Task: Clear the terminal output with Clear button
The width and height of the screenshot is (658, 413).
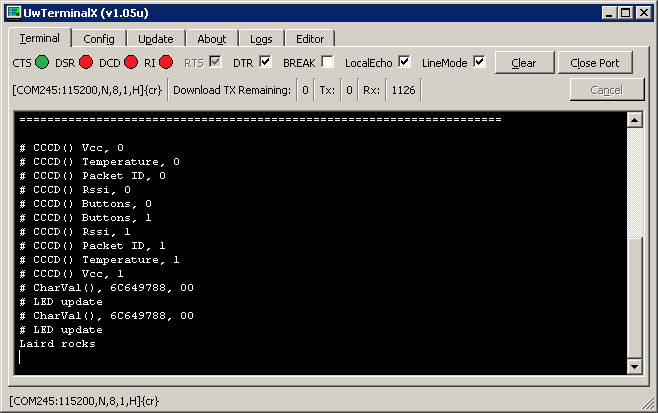Action: pos(524,63)
